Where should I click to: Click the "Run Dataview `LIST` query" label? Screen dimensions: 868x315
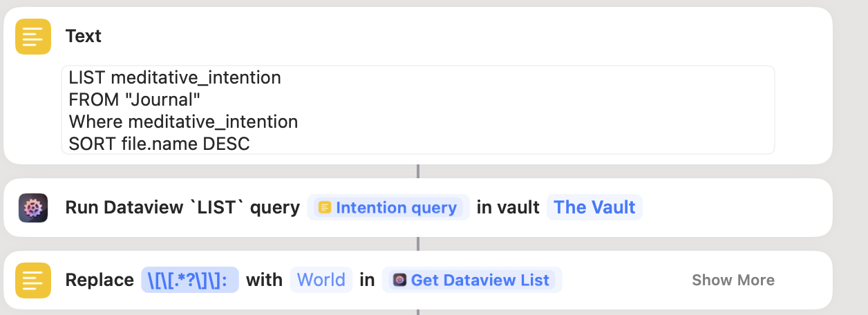click(182, 208)
